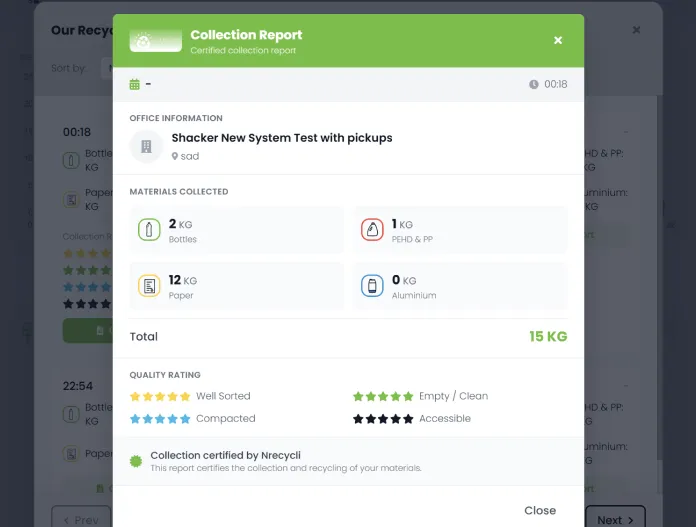This screenshot has width=696, height=527.
Task: Click the blue Compacted star rating
Action: click(x=159, y=419)
